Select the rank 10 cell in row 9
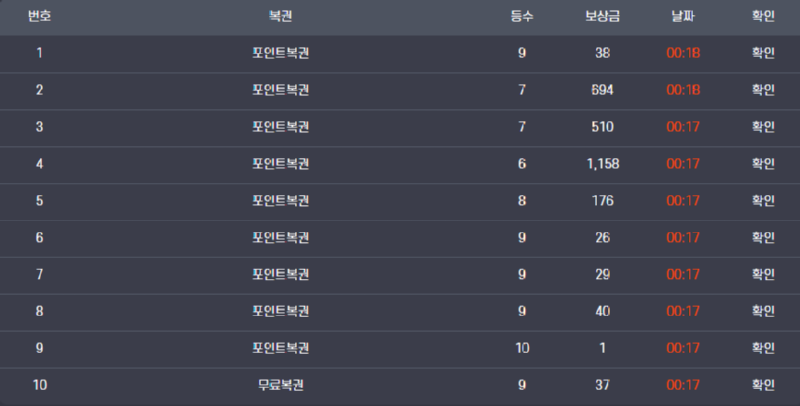The width and height of the screenshot is (800, 406). (522, 348)
